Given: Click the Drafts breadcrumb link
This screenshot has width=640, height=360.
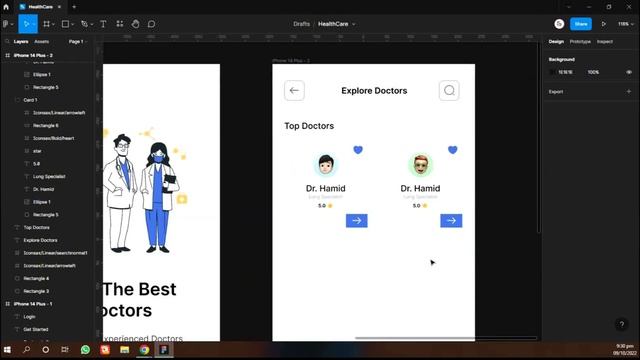Looking at the screenshot, I should pyautogui.click(x=301, y=24).
